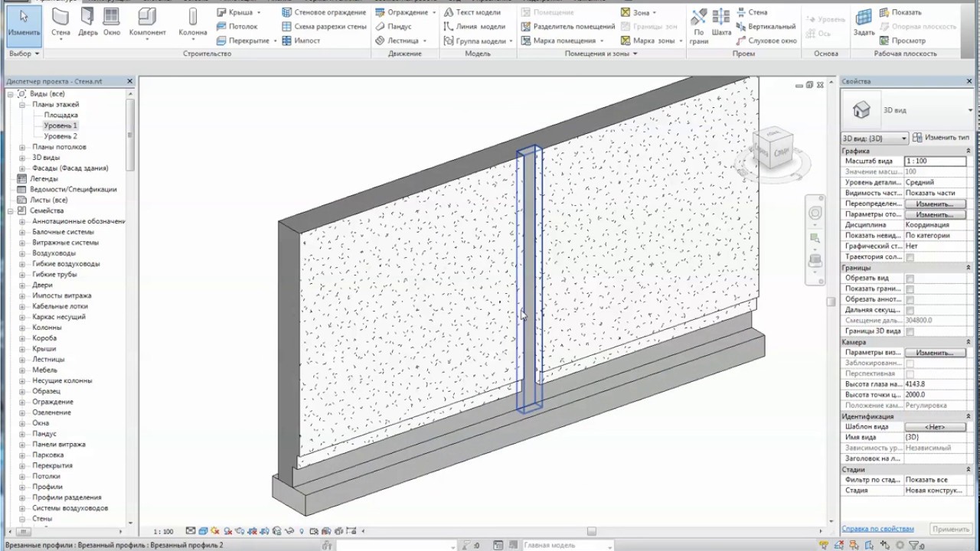Image resolution: width=980 pixels, height=551 pixels.
Task: Select the Изменить (Modify) tool
Action: coord(24,24)
